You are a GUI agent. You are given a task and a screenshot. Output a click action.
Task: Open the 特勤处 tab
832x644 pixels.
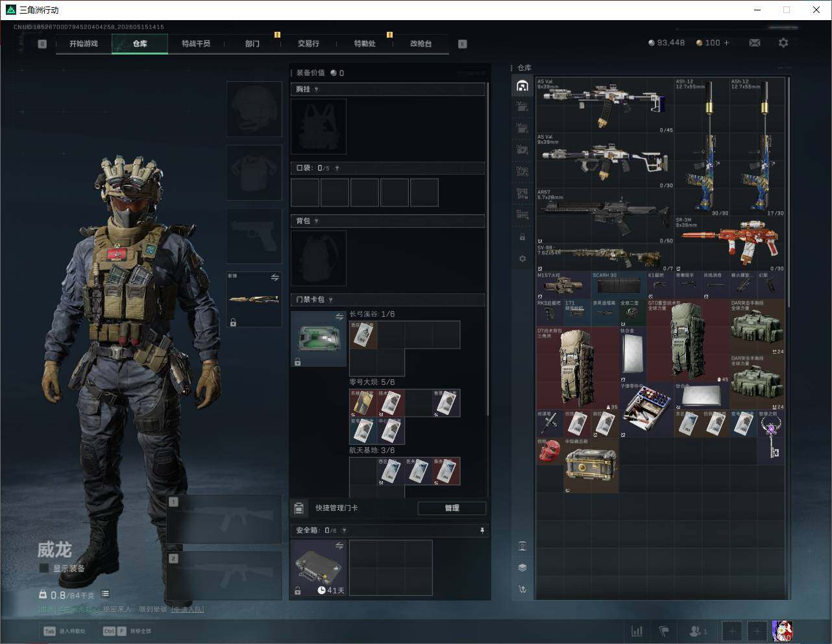[365, 43]
